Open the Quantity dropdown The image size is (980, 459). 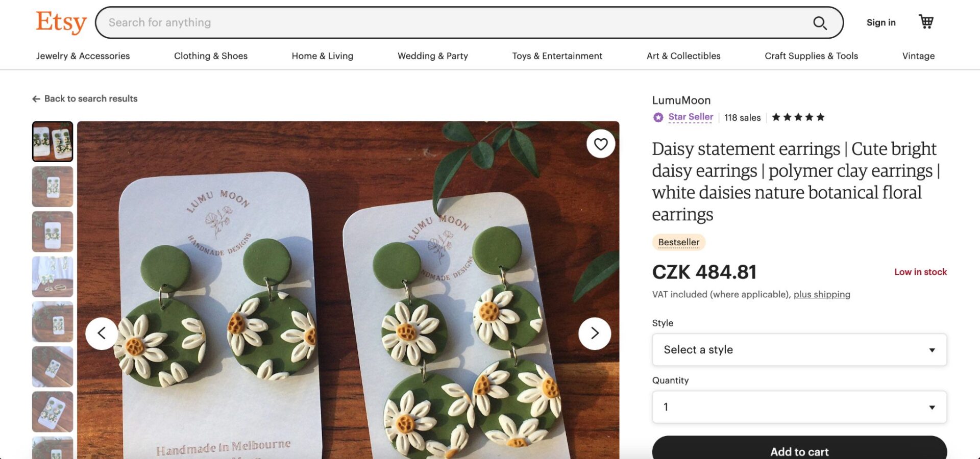click(799, 406)
